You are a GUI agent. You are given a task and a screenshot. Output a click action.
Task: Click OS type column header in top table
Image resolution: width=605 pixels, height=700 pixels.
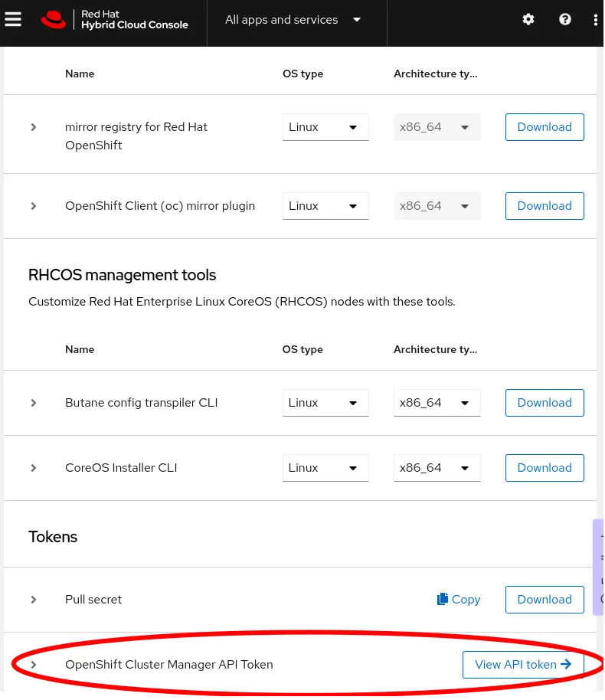tap(302, 74)
